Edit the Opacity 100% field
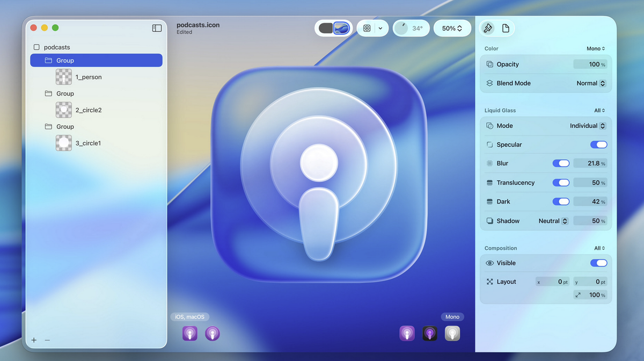Image resolution: width=644 pixels, height=361 pixels. [590, 64]
